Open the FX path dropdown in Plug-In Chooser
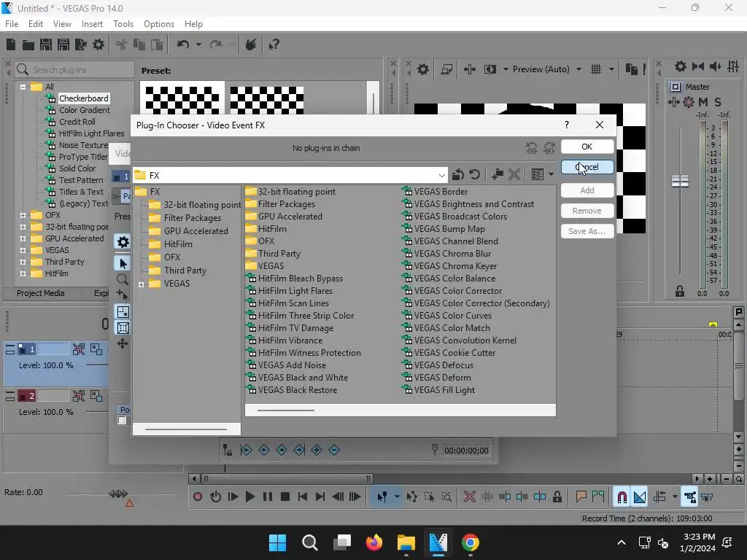The height and width of the screenshot is (560, 747). tap(441, 175)
